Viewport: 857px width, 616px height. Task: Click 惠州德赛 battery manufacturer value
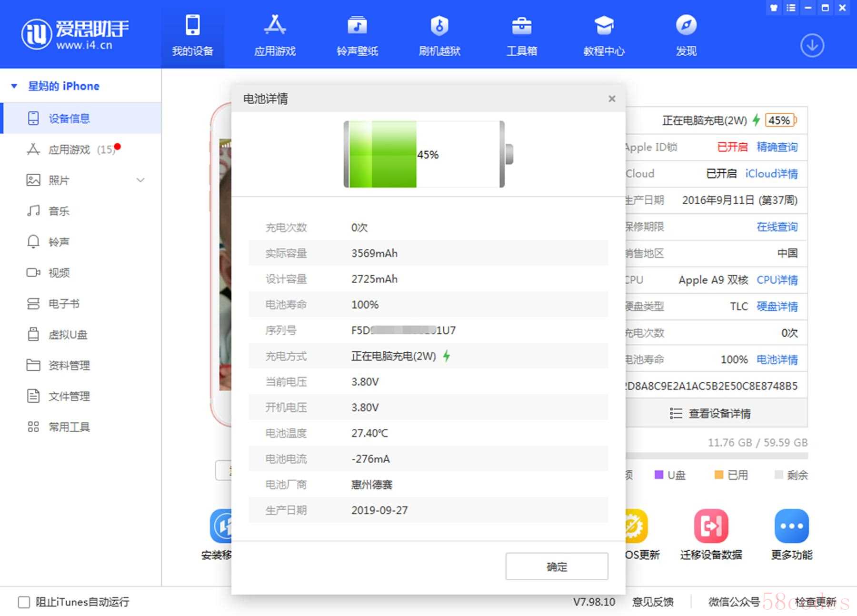[x=372, y=485]
